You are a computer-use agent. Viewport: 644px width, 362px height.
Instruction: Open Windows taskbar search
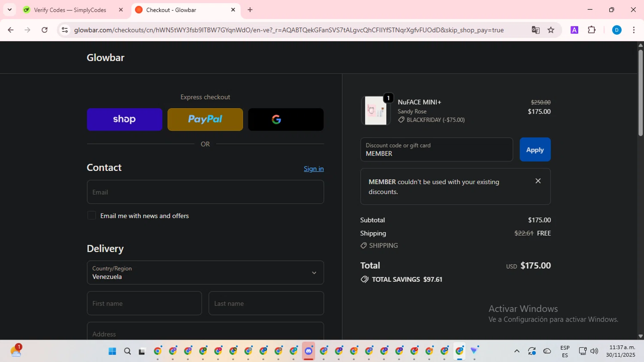point(128,351)
